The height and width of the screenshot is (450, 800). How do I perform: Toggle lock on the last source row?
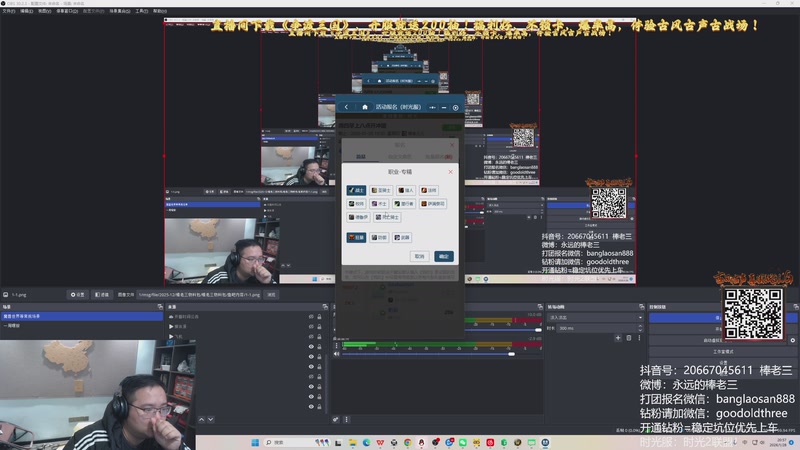[x=319, y=407]
